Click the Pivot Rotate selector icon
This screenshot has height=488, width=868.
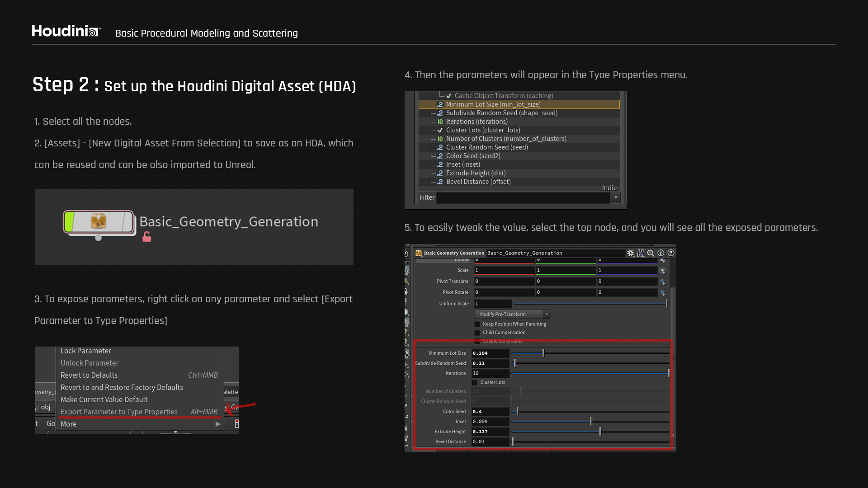coord(662,292)
